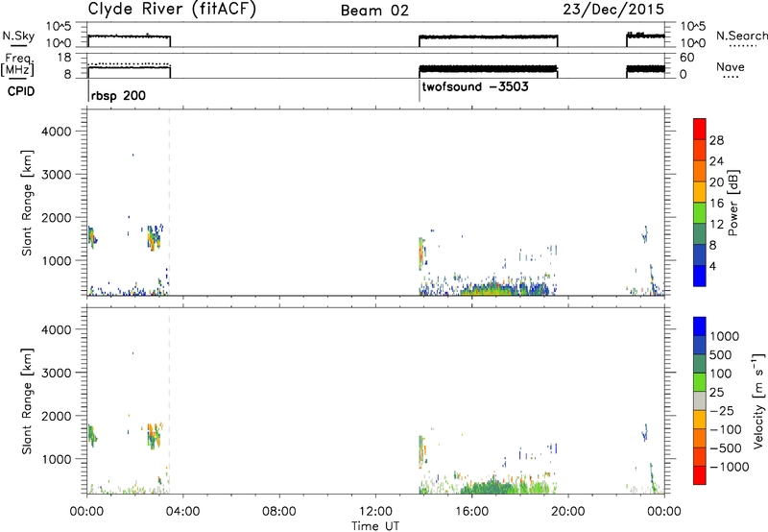Click the 'Freq. [MHz]' axis label
The image size is (768, 532).
[x=18, y=64]
